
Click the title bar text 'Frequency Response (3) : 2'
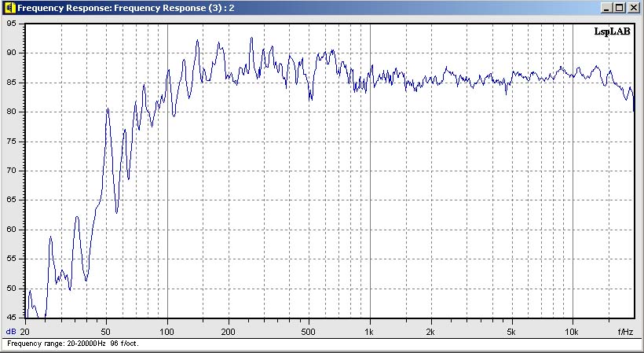tap(174, 8)
